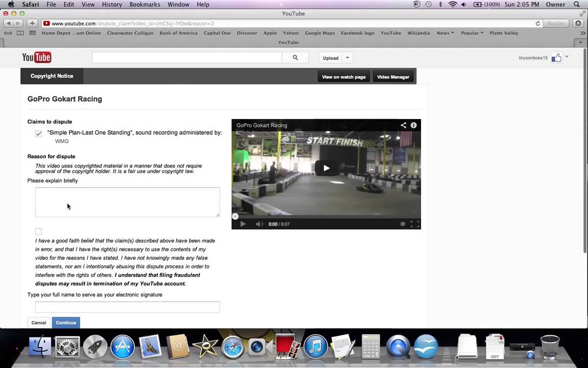Image resolution: width=588 pixels, height=368 pixels.
Task: Click the Safari address bar URL
Action: click(x=133, y=24)
